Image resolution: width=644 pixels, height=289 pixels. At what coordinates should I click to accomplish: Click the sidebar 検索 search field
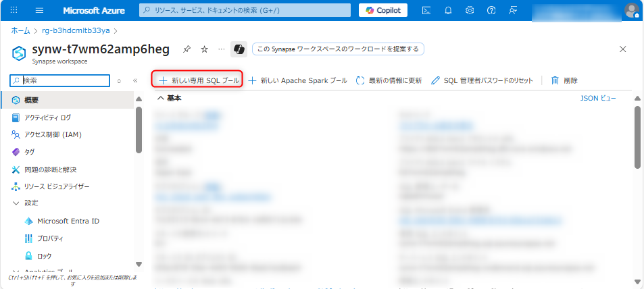60,81
